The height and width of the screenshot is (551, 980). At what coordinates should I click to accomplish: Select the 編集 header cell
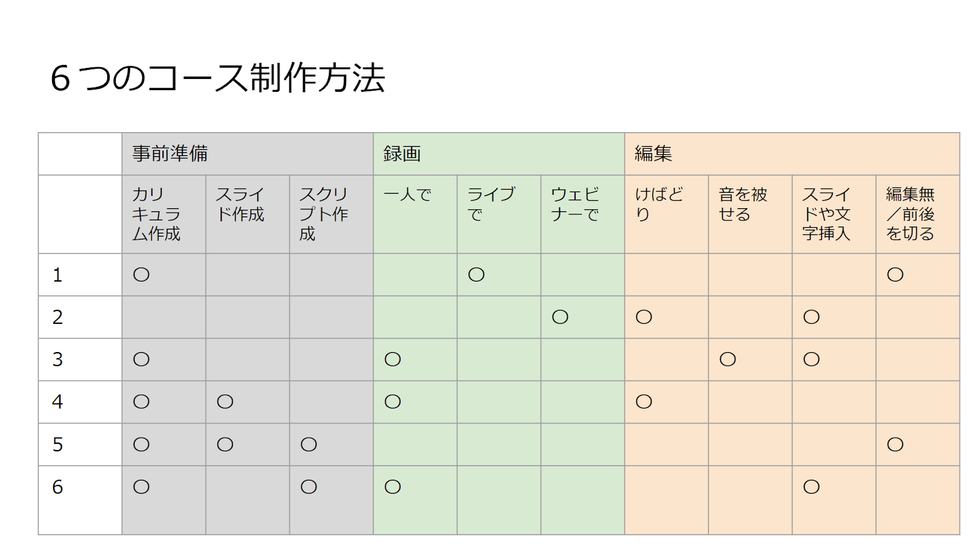click(x=792, y=154)
